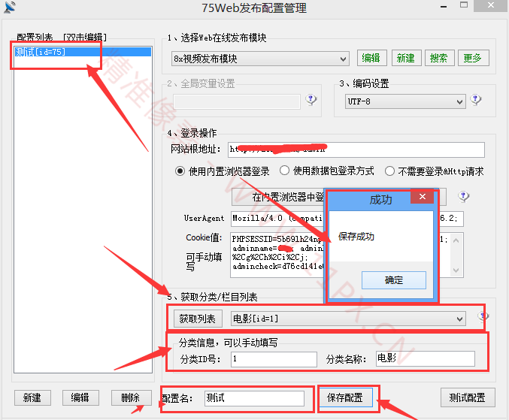Close the 成功 popup with red X

(423, 199)
